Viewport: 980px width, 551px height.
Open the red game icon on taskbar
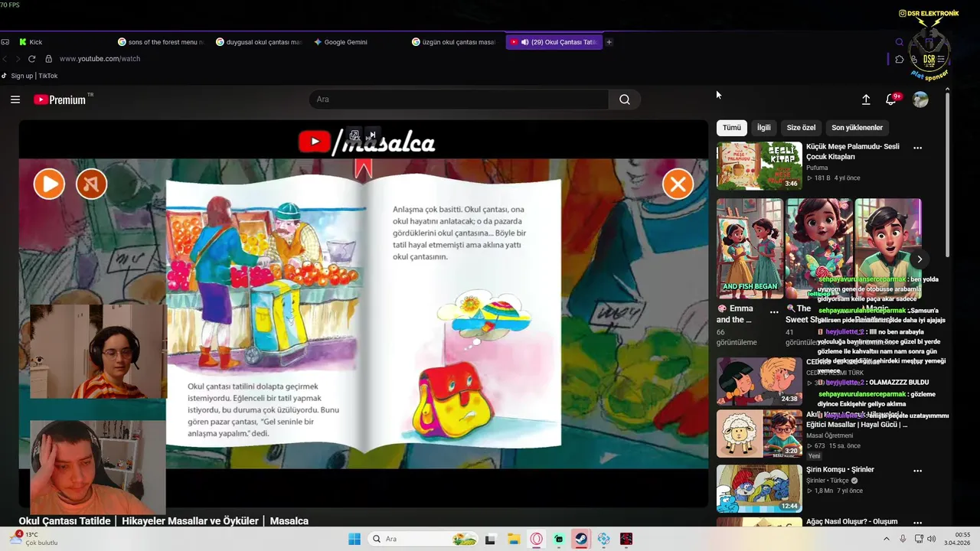pos(626,539)
